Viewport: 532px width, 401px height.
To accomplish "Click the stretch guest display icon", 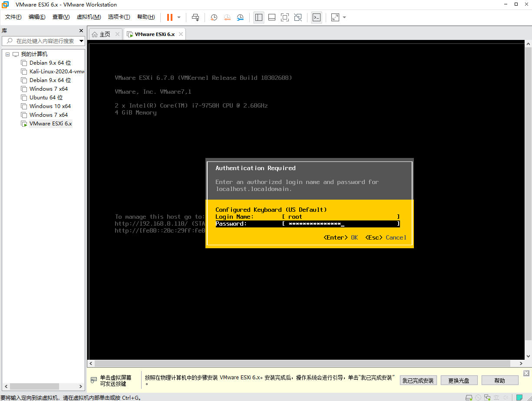I will coord(335,17).
